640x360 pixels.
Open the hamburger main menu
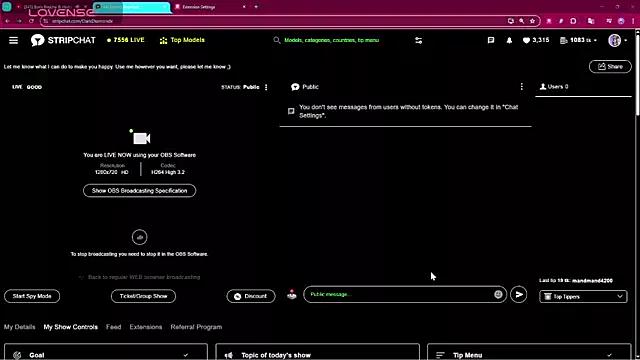[x=13, y=40]
